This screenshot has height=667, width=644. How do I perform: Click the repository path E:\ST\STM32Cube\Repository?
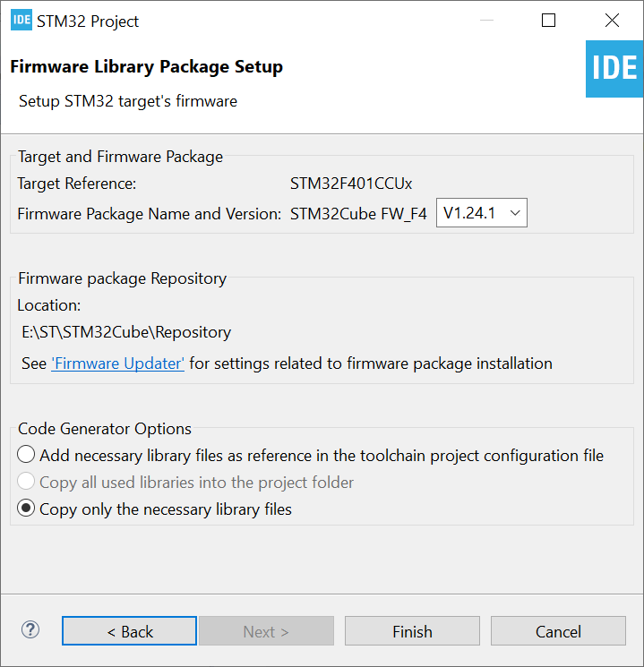(x=126, y=332)
